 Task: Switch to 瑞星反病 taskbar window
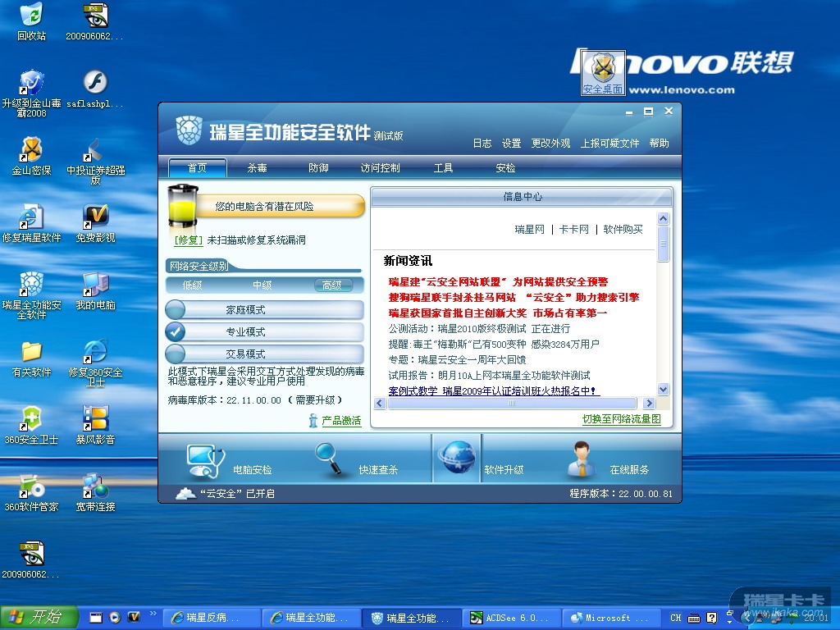click(x=211, y=618)
